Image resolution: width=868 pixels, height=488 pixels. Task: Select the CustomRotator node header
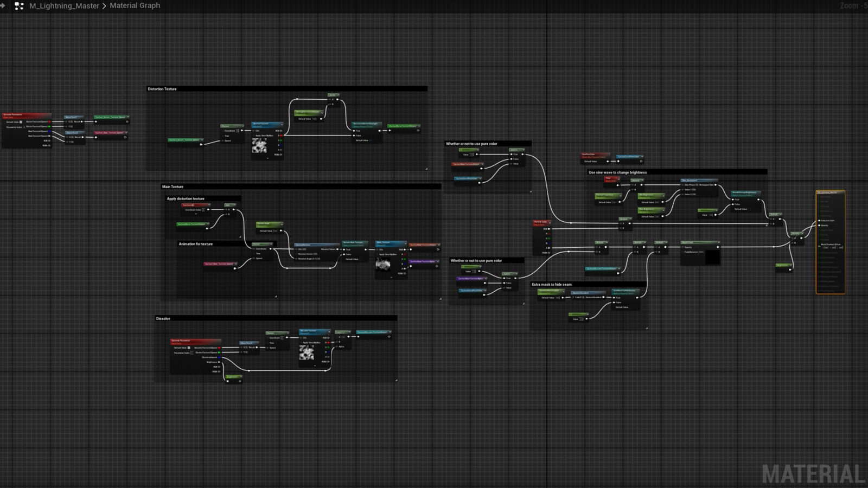[x=316, y=245]
